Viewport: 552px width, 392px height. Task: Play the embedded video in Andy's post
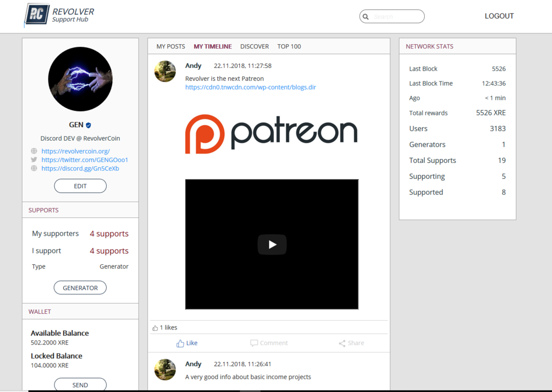tap(272, 244)
